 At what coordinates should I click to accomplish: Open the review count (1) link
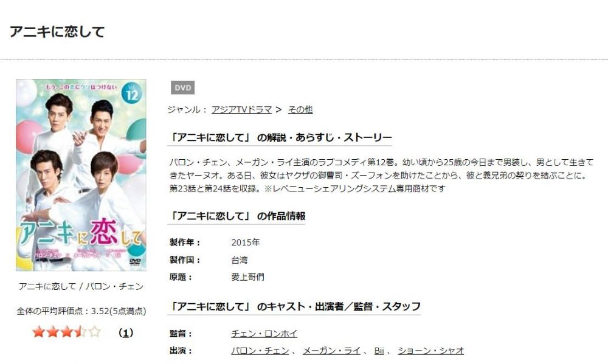tap(126, 332)
